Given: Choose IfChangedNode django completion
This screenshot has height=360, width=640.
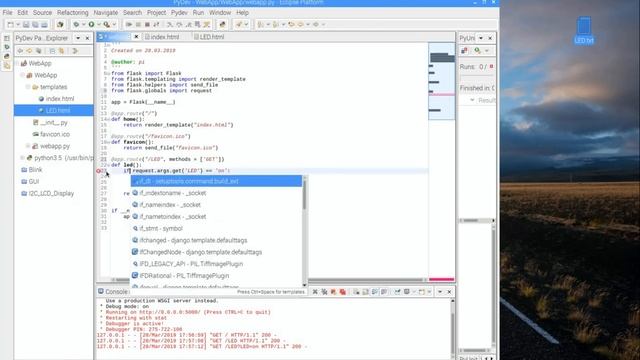Looking at the screenshot, I should pyautogui.click(x=216, y=252).
